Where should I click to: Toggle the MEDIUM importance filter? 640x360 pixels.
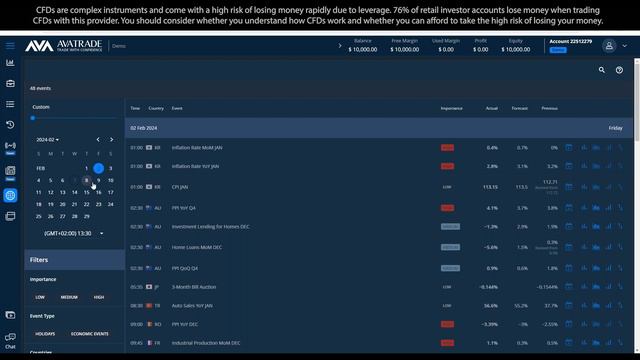(69, 297)
